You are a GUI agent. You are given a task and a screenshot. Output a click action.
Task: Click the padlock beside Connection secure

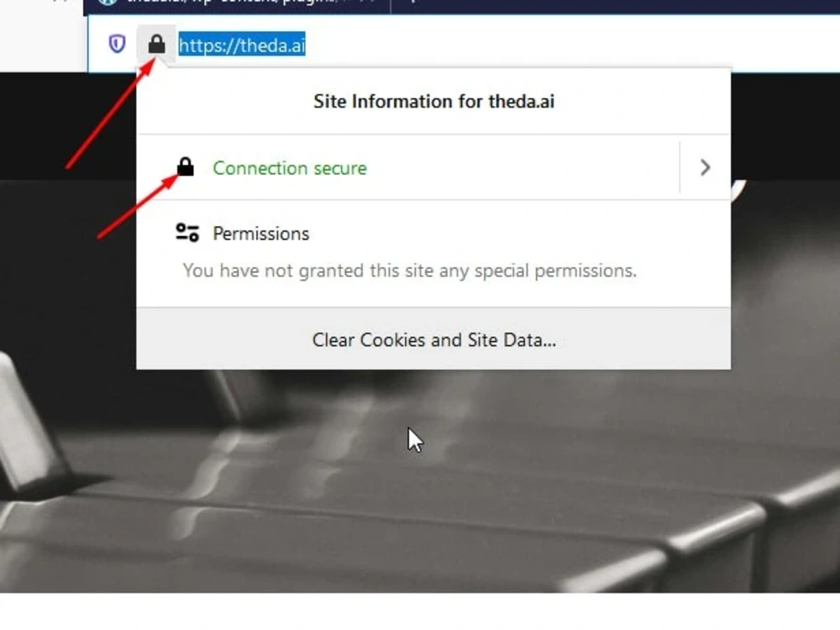click(x=186, y=166)
